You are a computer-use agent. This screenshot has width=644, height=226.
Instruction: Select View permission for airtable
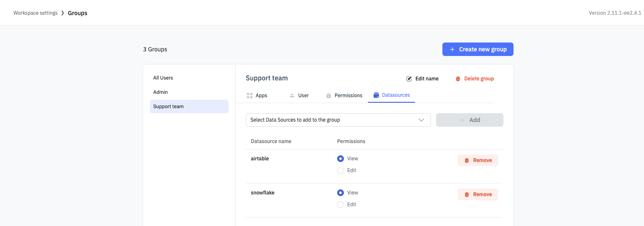[x=341, y=159]
